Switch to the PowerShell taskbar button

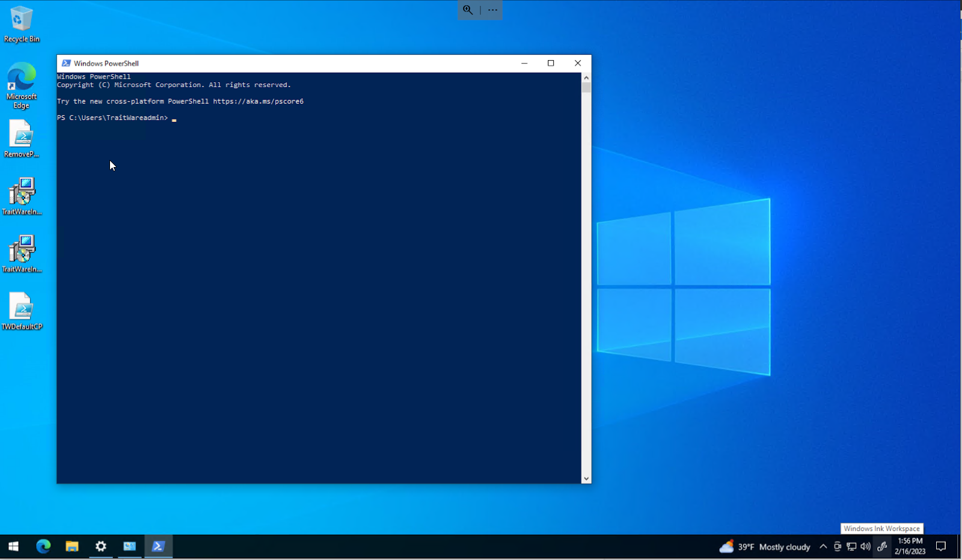(x=159, y=546)
